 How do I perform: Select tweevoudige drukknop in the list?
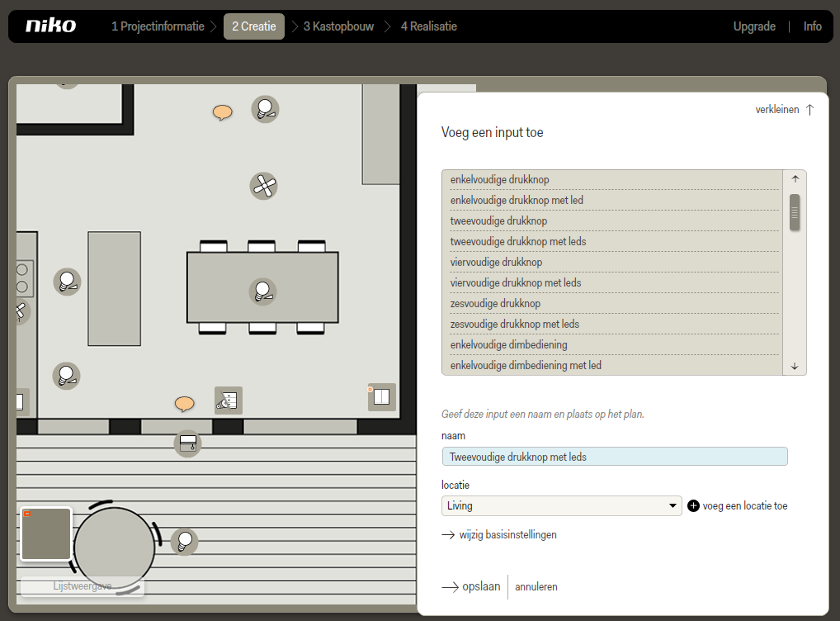point(615,221)
